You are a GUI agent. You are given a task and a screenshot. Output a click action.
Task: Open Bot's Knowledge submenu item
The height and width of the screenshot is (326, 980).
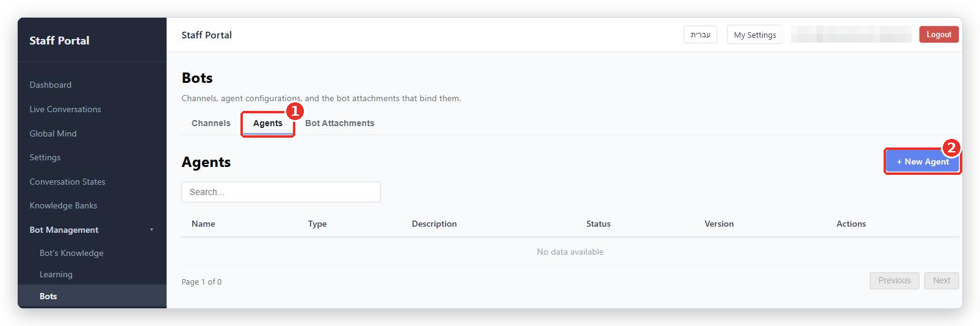point(71,253)
